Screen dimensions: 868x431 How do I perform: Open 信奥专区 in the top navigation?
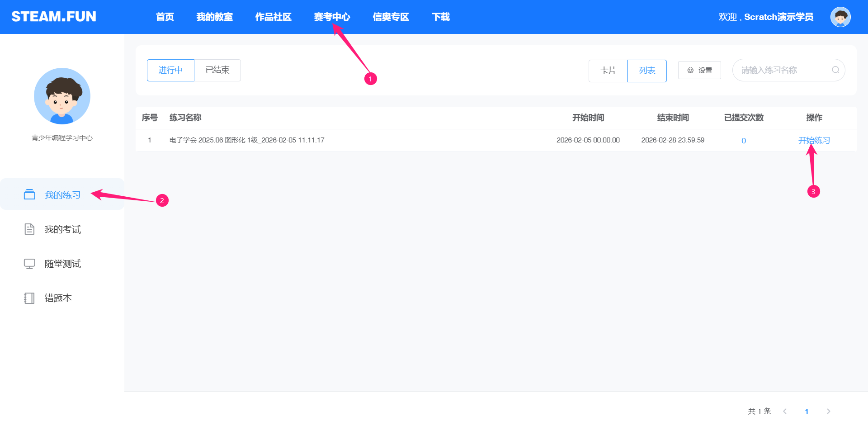[x=391, y=17]
